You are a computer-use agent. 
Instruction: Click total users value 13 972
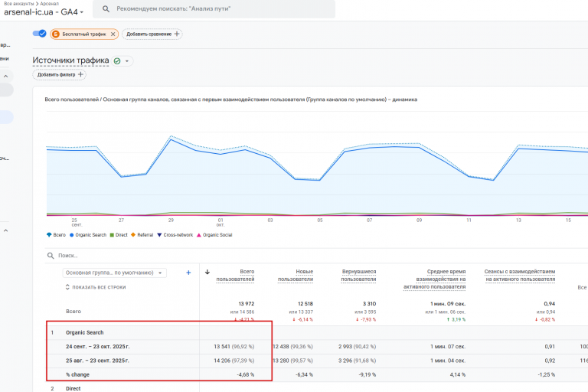(247, 303)
